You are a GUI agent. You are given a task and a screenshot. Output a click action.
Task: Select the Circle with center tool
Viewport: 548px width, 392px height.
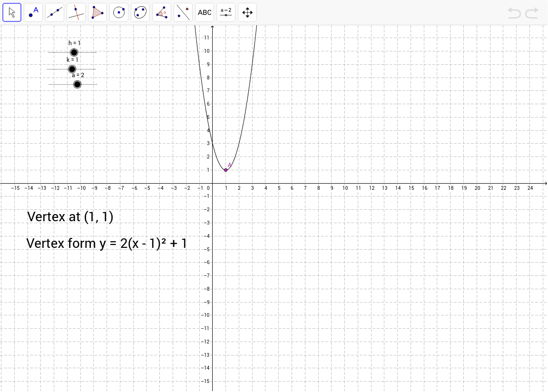[119, 12]
